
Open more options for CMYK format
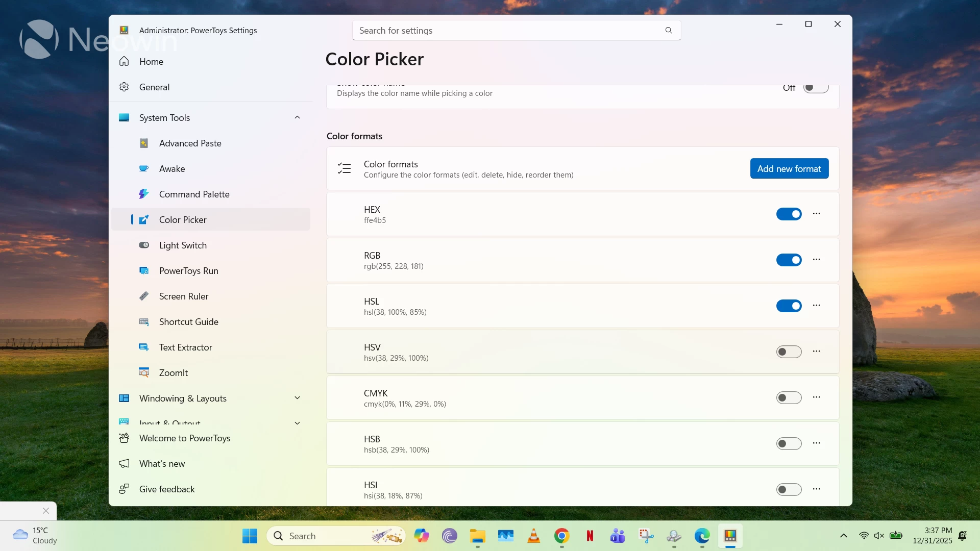[x=817, y=397]
